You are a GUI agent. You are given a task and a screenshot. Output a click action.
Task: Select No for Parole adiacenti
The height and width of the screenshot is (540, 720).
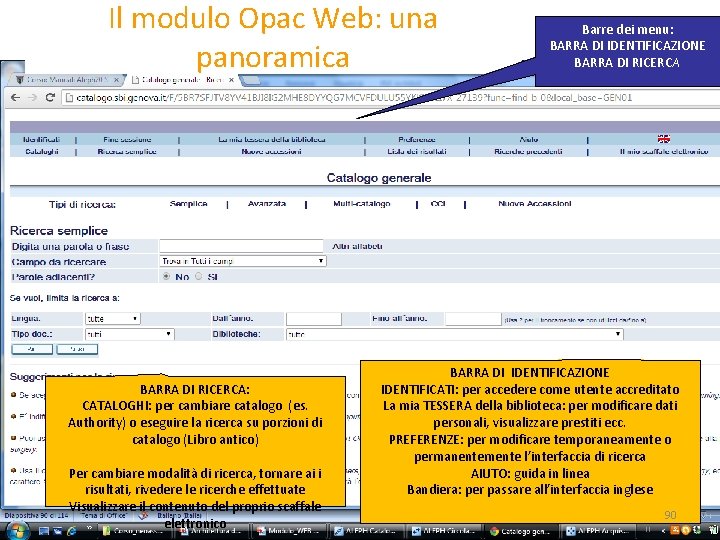(166, 276)
